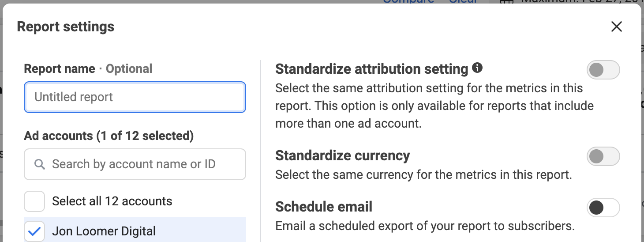Select the Jon Loomer Digital account row
The width and height of the screenshot is (644, 242).
135,230
